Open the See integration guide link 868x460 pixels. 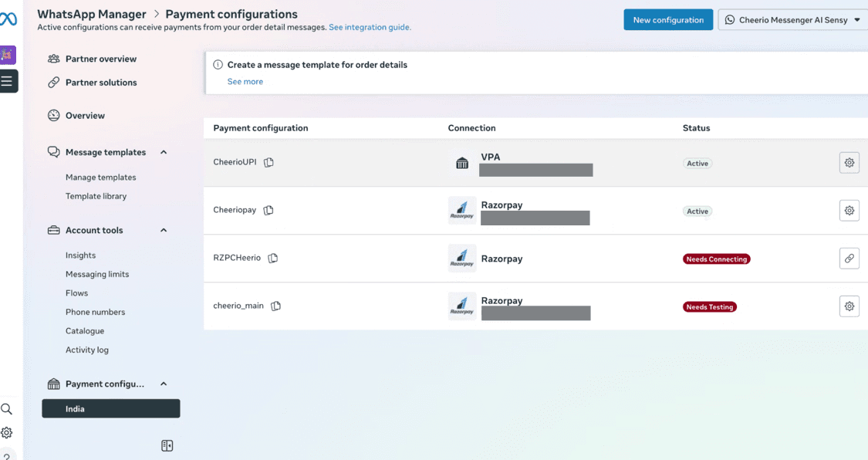370,28
